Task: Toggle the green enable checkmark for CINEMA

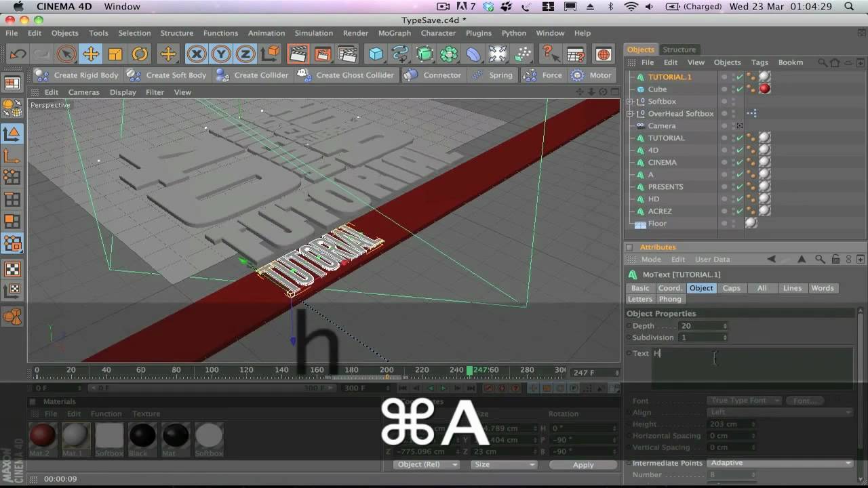Action: [x=740, y=162]
